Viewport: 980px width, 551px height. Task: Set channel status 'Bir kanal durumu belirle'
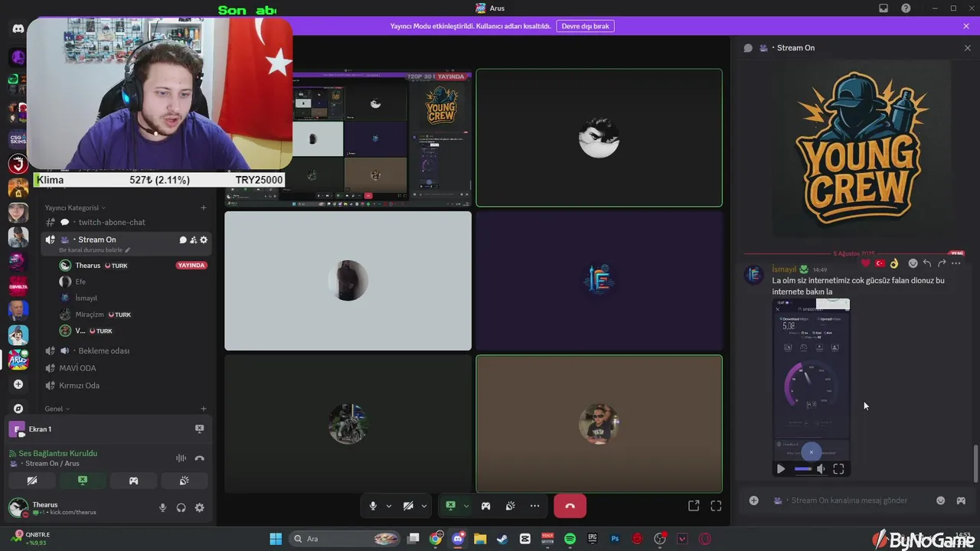click(94, 250)
